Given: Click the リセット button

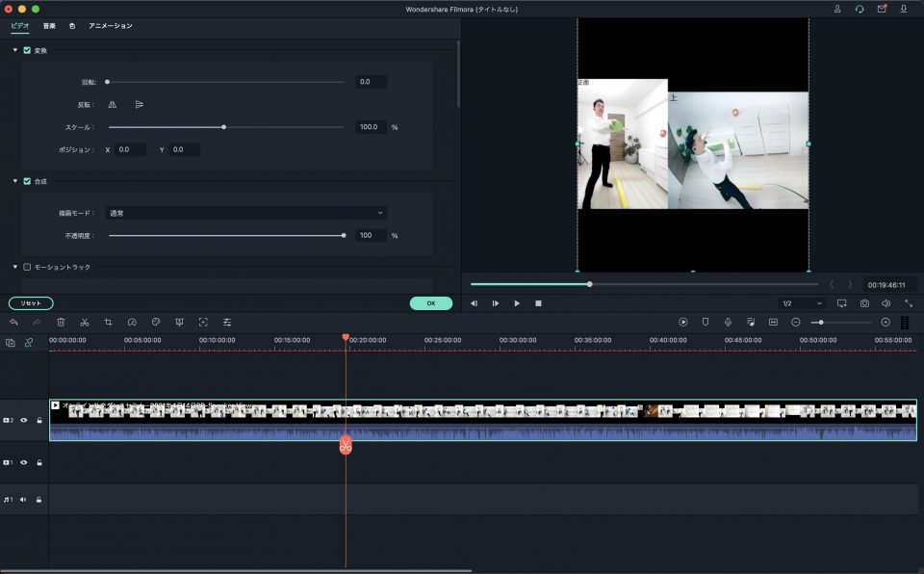Looking at the screenshot, I should point(30,302).
